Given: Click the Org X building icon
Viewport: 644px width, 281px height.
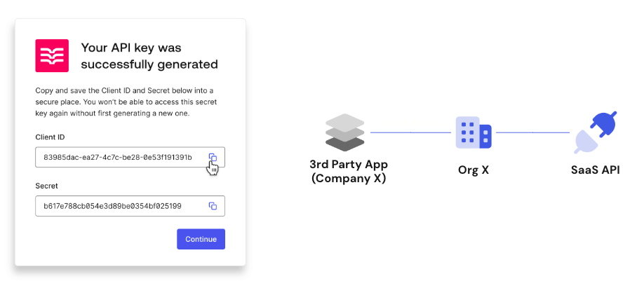Looking at the screenshot, I should (474, 132).
